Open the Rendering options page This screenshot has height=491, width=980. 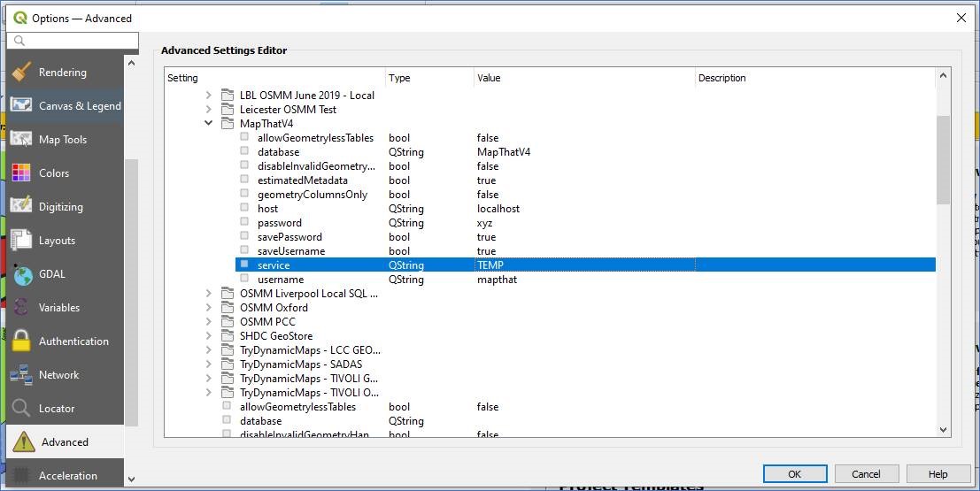65,73
